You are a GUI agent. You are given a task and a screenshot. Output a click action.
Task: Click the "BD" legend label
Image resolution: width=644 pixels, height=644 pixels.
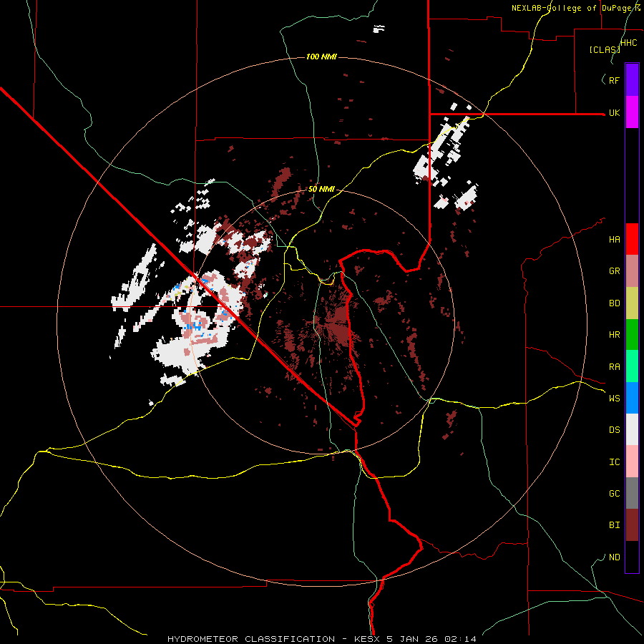pyautogui.click(x=614, y=303)
